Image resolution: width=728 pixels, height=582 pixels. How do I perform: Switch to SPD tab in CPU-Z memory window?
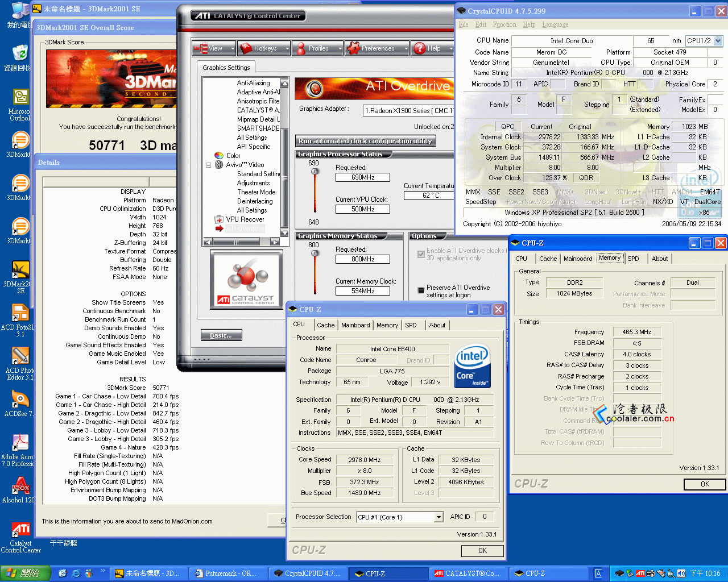coord(633,259)
